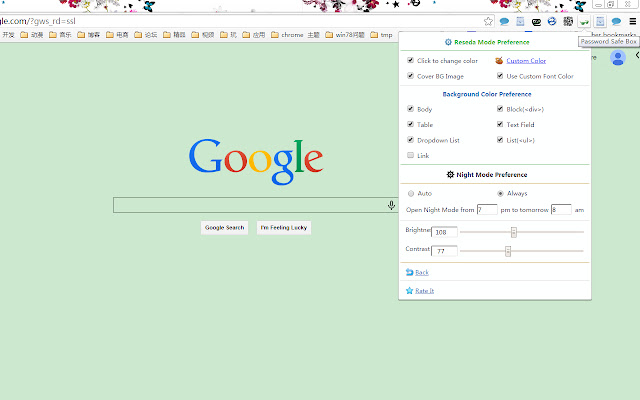Viewport: 640px width, 400px height.
Task: Click the blue globe extension icon
Action: point(552,20)
